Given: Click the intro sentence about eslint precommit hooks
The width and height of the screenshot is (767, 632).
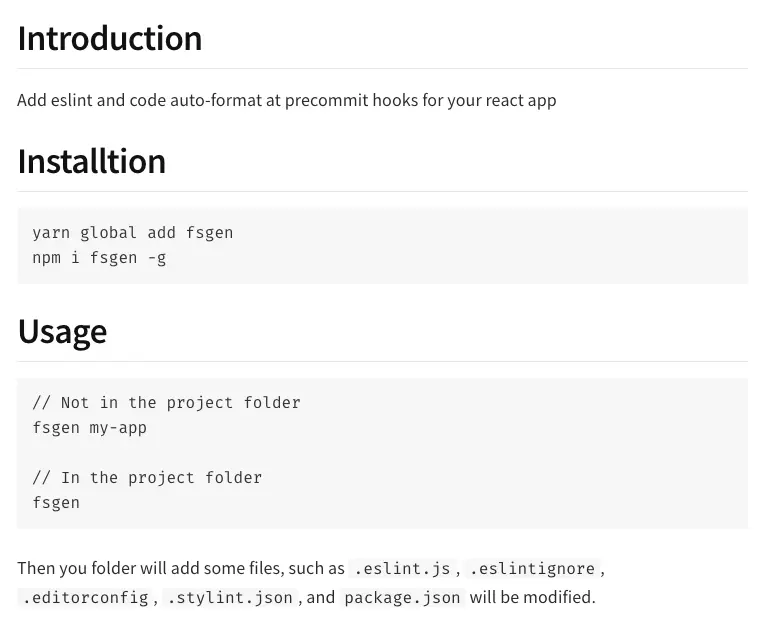Looking at the screenshot, I should point(287,100).
